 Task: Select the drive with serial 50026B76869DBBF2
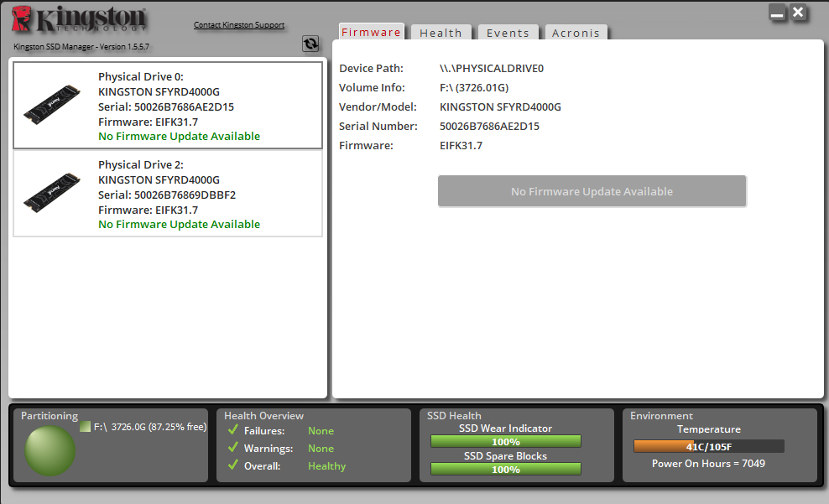click(x=168, y=194)
